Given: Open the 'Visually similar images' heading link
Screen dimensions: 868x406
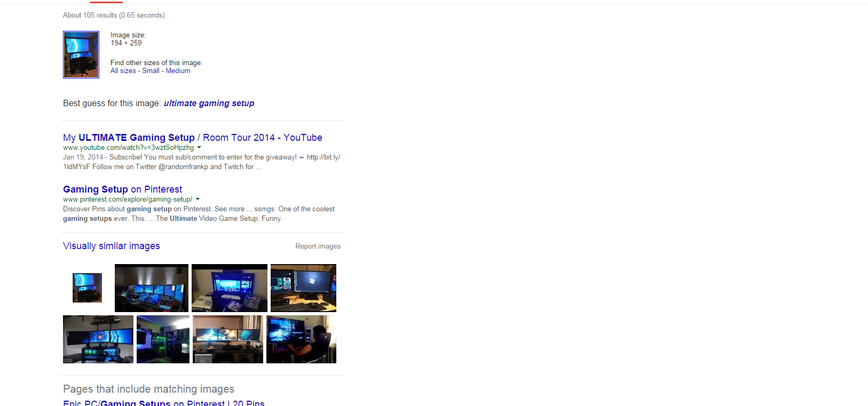Looking at the screenshot, I should 112,246.
